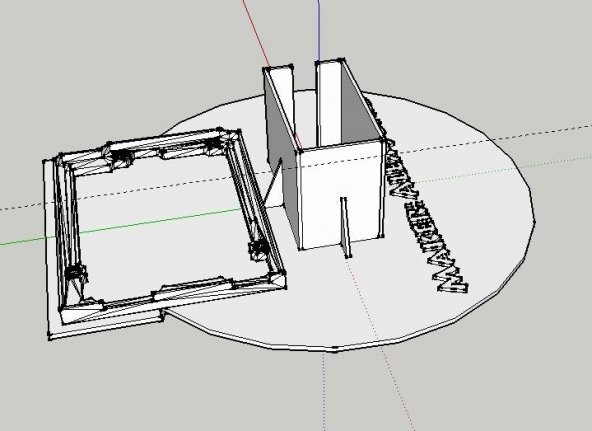Select the thin post in front of box
This screenshot has height=431, width=592.
click(345, 227)
